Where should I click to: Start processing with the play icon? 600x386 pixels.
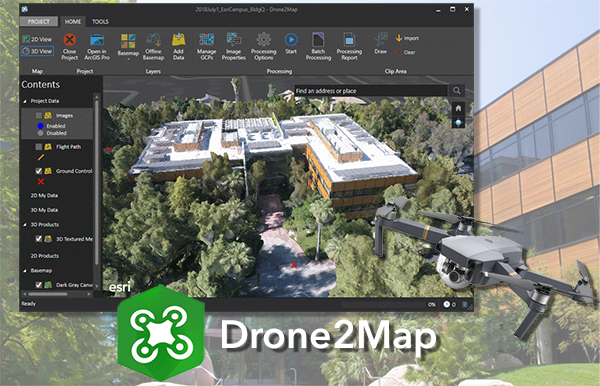291,40
